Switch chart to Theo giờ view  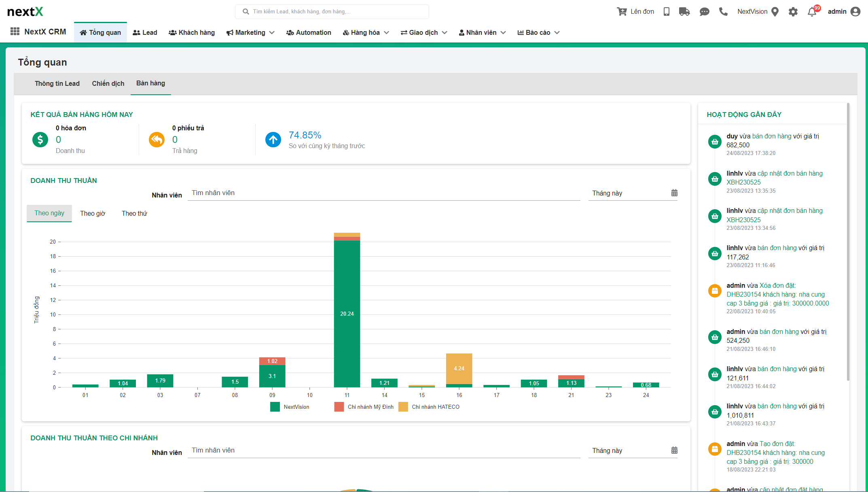93,213
